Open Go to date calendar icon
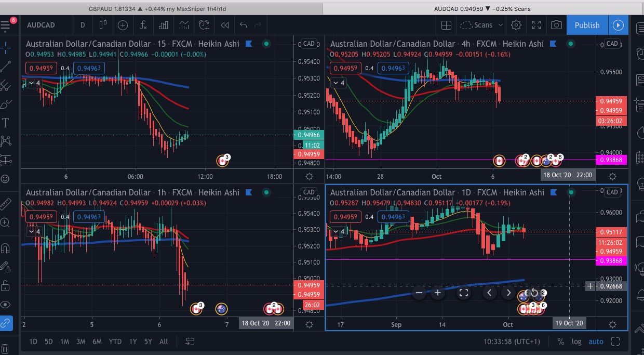The image size is (644, 355). [x=190, y=341]
